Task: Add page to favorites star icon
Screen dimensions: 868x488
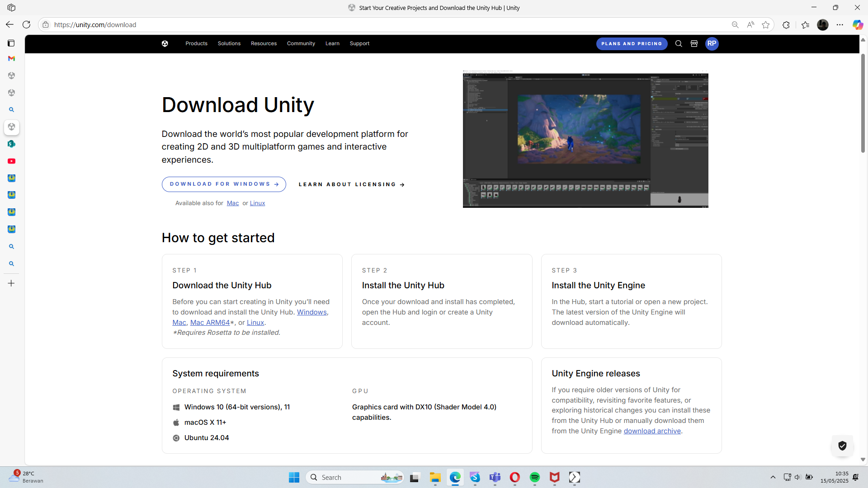Action: 765,25
